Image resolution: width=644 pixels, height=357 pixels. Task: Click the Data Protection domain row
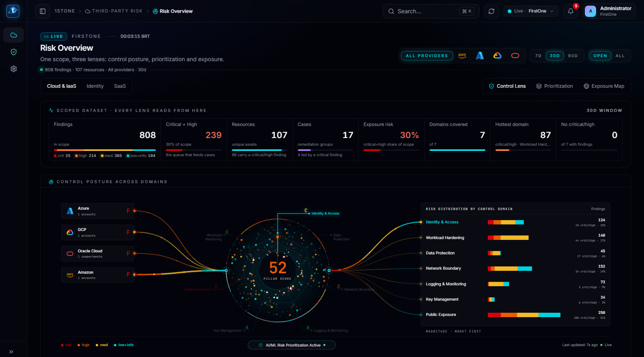pyautogui.click(x=516, y=254)
